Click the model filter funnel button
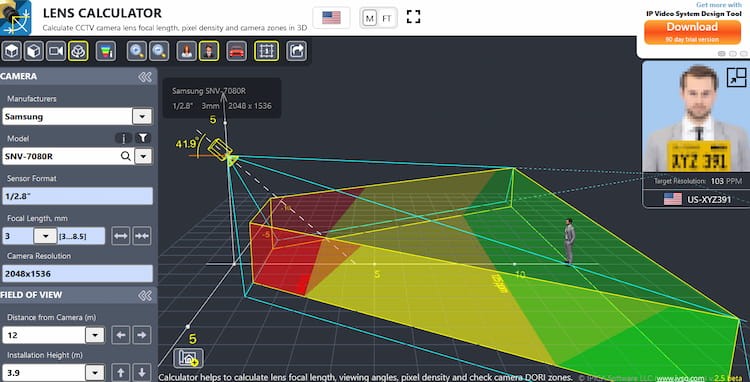 143,139
